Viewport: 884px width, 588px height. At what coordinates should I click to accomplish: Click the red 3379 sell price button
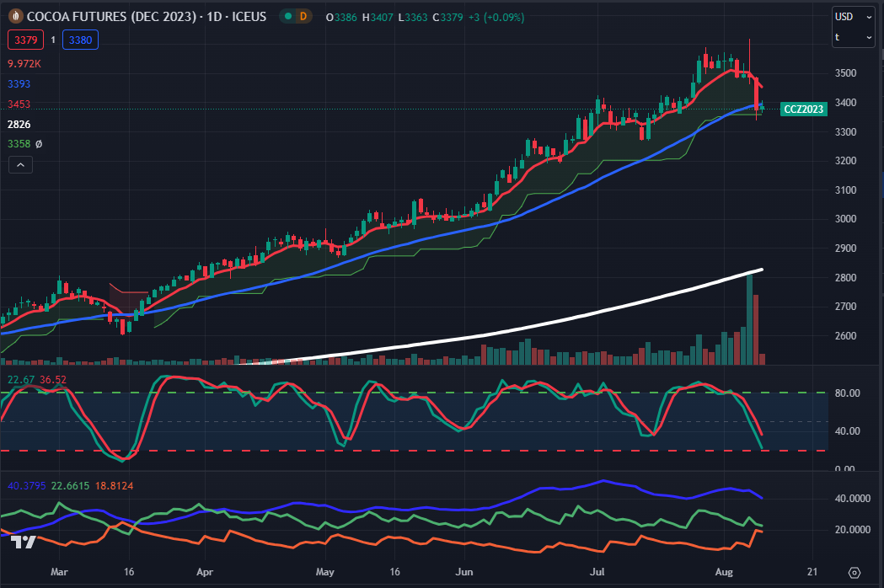click(x=26, y=40)
